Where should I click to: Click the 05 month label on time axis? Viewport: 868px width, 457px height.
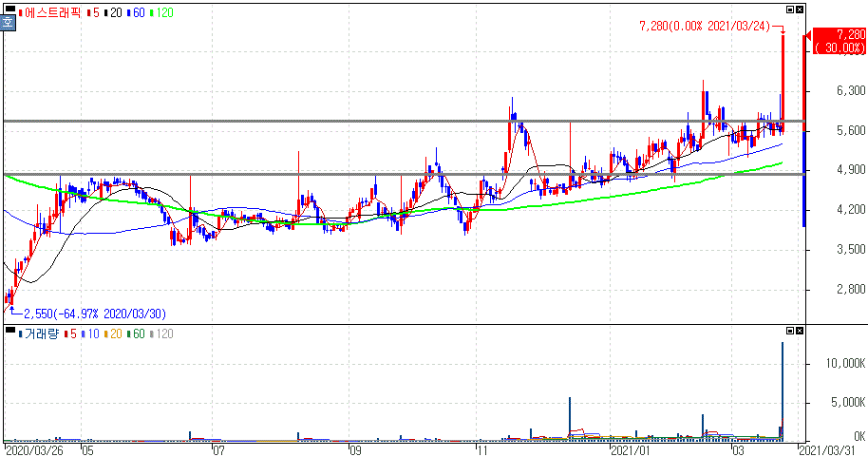click(87, 450)
